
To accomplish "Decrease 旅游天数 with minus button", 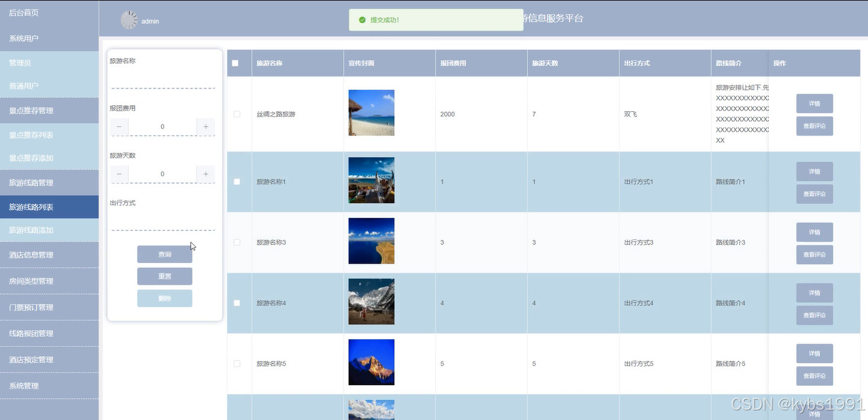I will point(119,174).
